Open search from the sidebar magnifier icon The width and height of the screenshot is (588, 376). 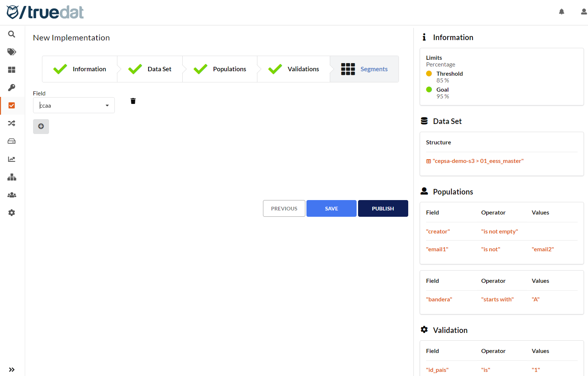12,34
